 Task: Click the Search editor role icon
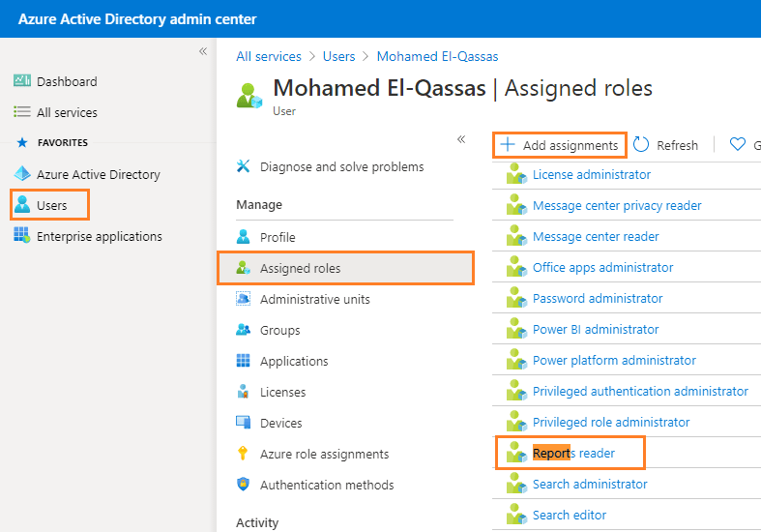516,515
